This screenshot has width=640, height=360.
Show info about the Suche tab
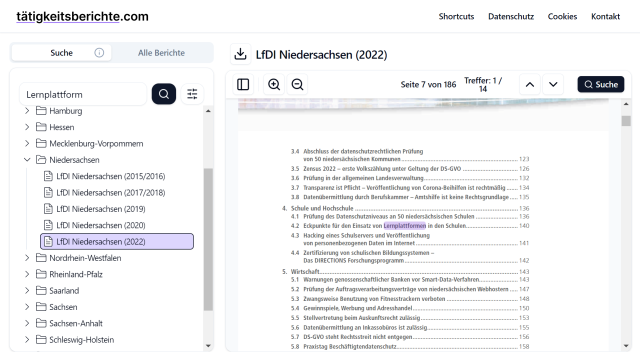click(x=99, y=53)
